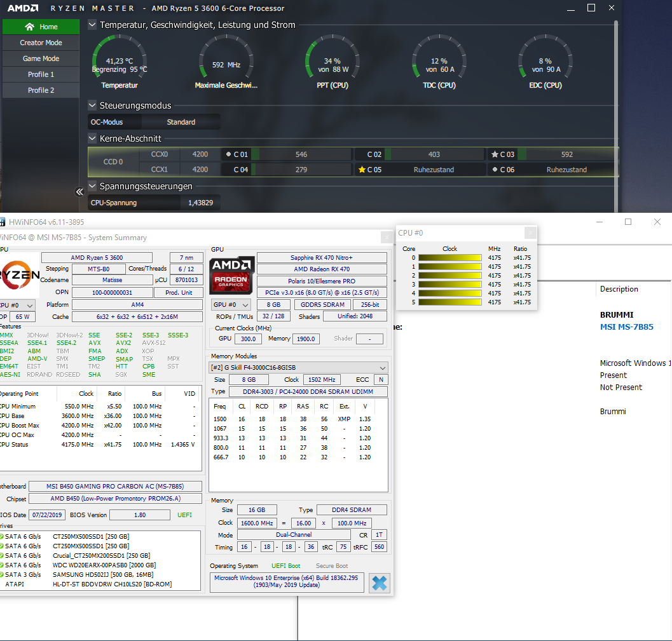Collapse the Kerne-Abschnitt section
The height and width of the screenshot is (641, 672).
[x=92, y=138]
